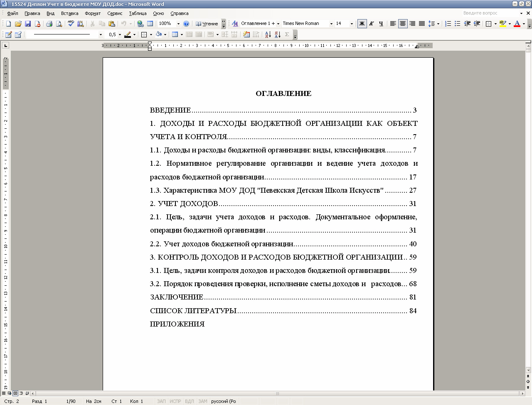Click the red font color button

[x=517, y=24]
